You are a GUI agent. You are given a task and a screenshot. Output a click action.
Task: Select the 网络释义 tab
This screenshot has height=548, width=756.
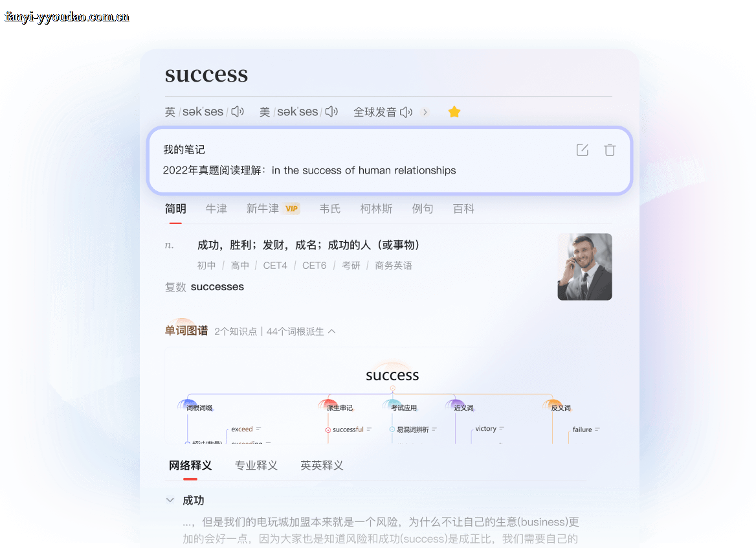point(190,466)
